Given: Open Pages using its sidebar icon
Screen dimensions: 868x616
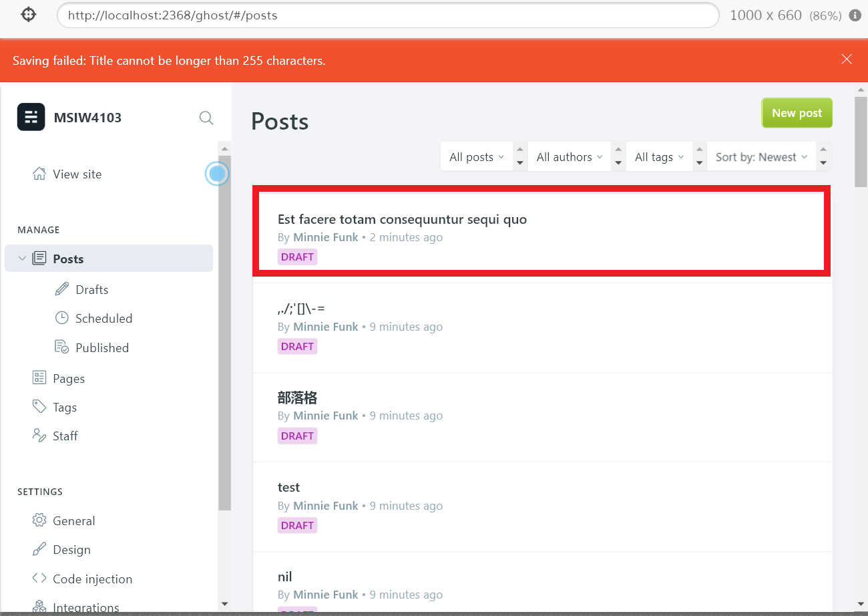Looking at the screenshot, I should coord(39,377).
